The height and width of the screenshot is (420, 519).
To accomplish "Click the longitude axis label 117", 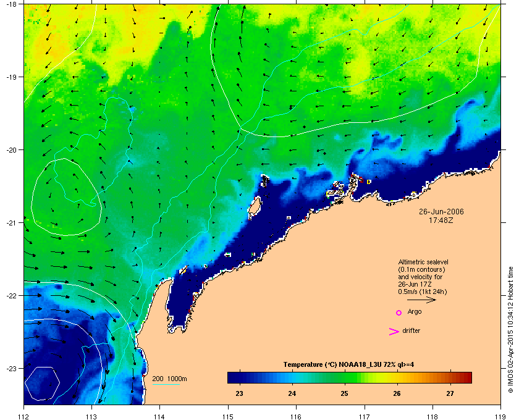I will pos(364,417).
